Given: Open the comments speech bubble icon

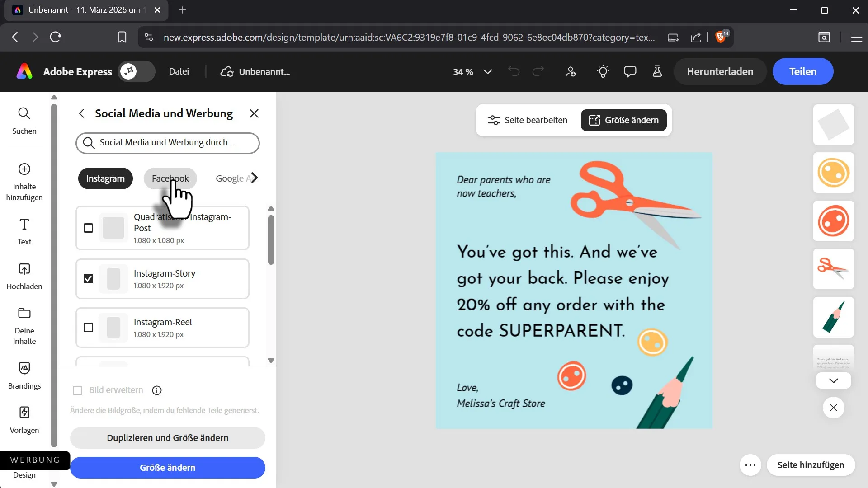Looking at the screenshot, I should coord(630,71).
